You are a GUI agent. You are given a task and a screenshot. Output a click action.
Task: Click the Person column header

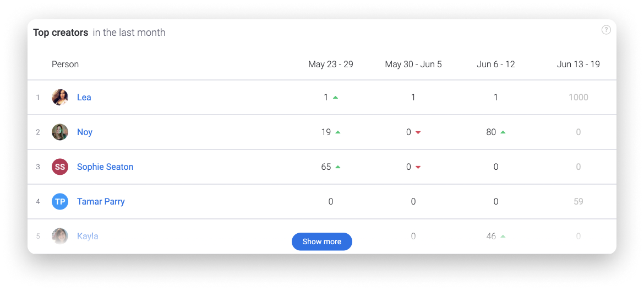pos(66,64)
